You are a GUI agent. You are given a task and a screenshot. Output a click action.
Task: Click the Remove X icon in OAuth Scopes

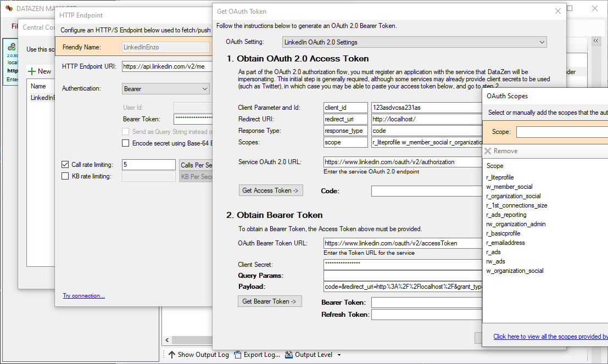coord(488,151)
